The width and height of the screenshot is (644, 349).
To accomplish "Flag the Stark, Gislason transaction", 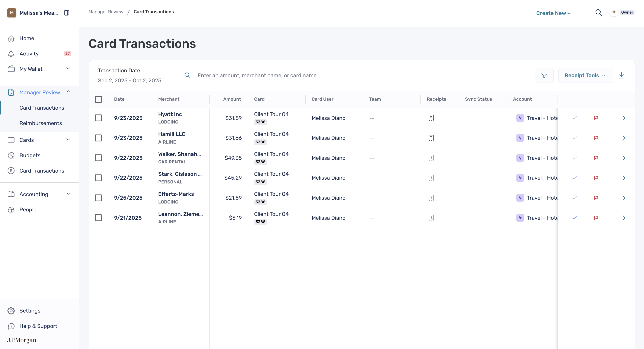I will point(596,178).
